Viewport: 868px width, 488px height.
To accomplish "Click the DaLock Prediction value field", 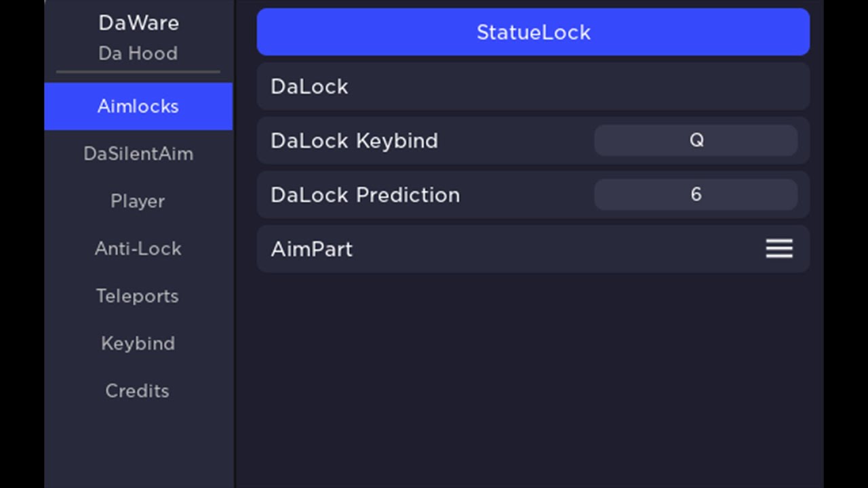I will click(x=696, y=195).
